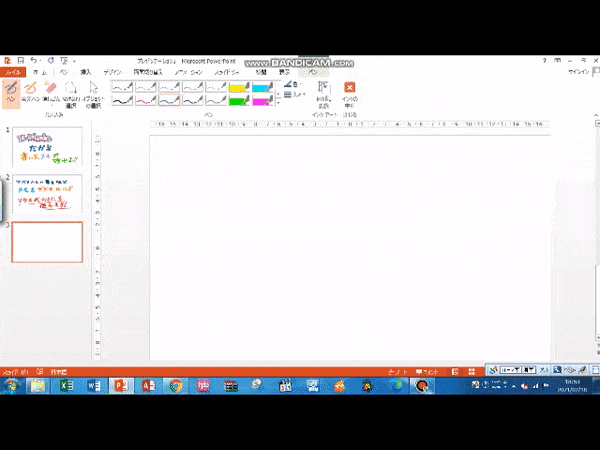Select slide 2 thumbnail
This screenshot has width=600, height=450.
point(47,194)
